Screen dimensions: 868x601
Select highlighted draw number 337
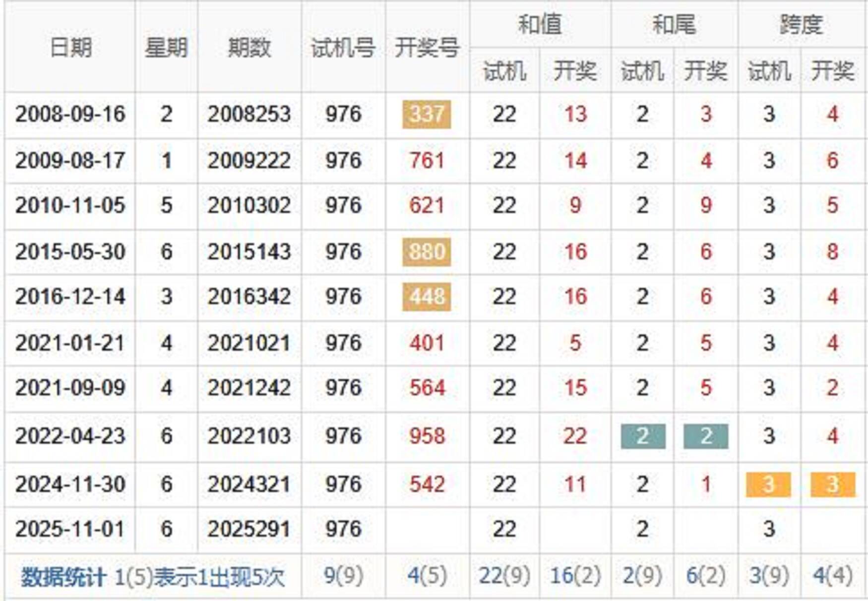pyautogui.click(x=427, y=115)
